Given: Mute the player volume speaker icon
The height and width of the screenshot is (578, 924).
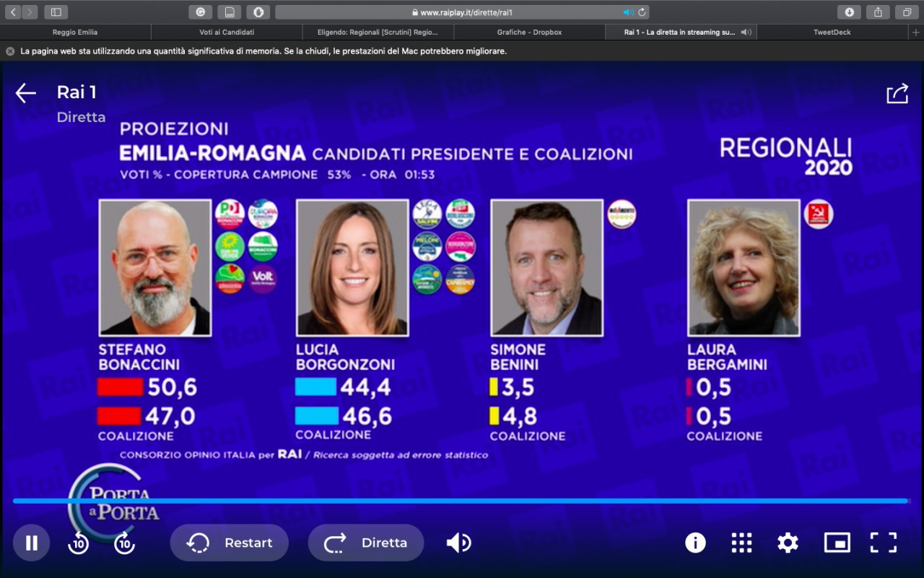Looking at the screenshot, I should [458, 543].
